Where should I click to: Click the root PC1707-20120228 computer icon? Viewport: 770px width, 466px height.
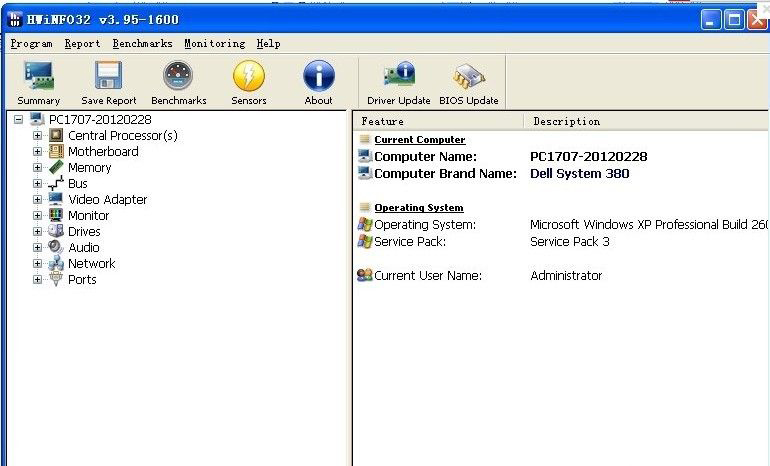pyautogui.click(x=37, y=119)
